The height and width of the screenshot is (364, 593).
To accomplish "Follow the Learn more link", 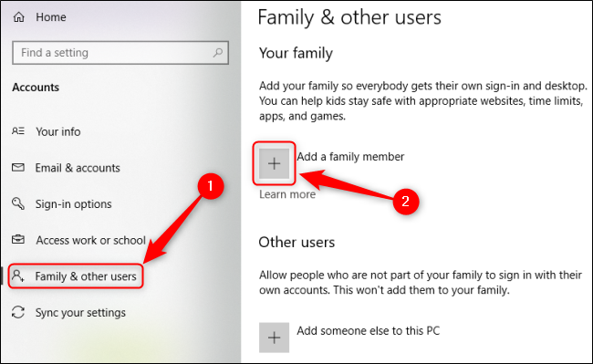I will pyautogui.click(x=287, y=194).
